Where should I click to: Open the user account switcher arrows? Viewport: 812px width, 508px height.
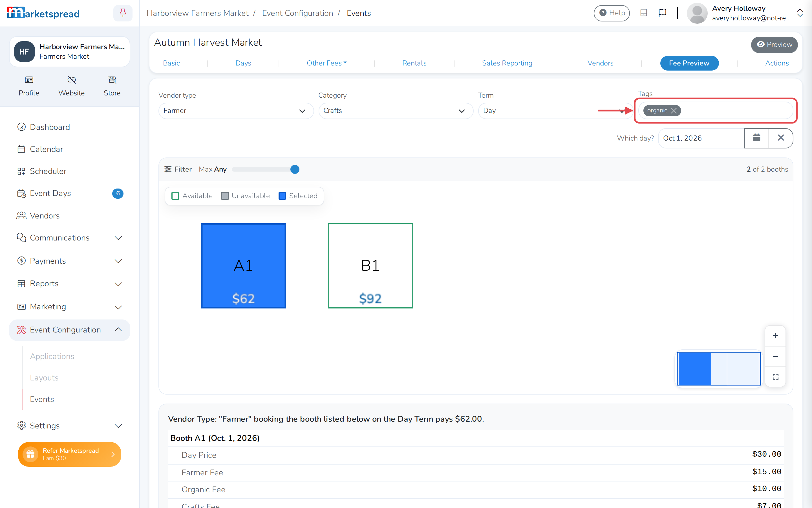[800, 13]
